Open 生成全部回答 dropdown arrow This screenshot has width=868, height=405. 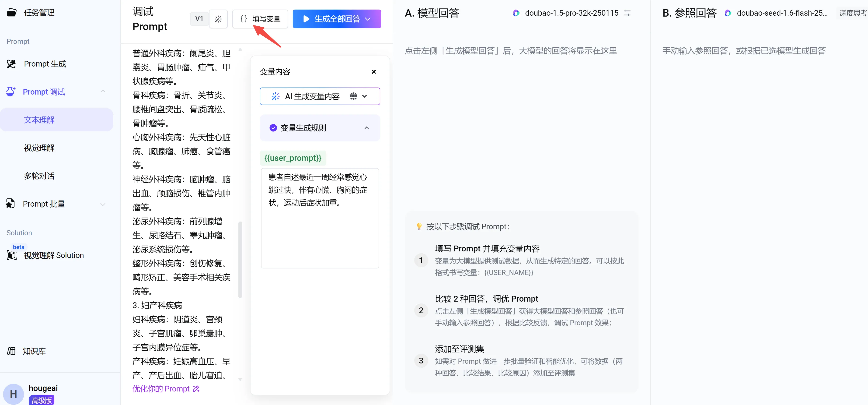point(368,19)
